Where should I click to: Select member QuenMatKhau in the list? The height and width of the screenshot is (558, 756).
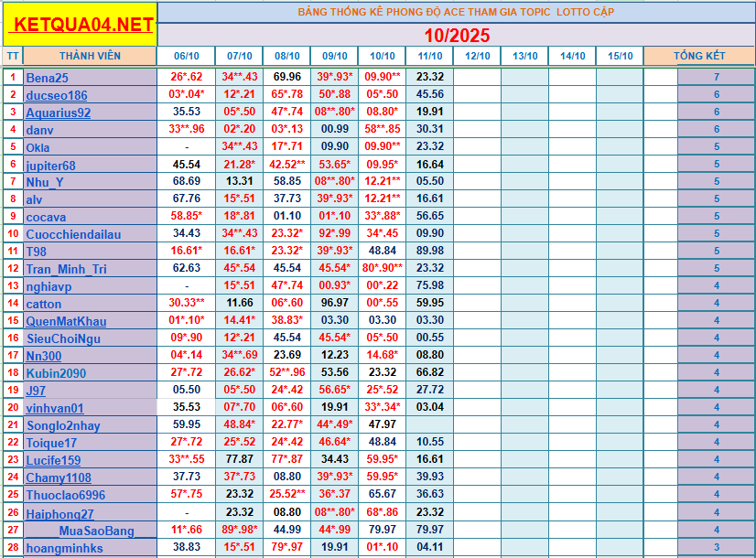66,321
